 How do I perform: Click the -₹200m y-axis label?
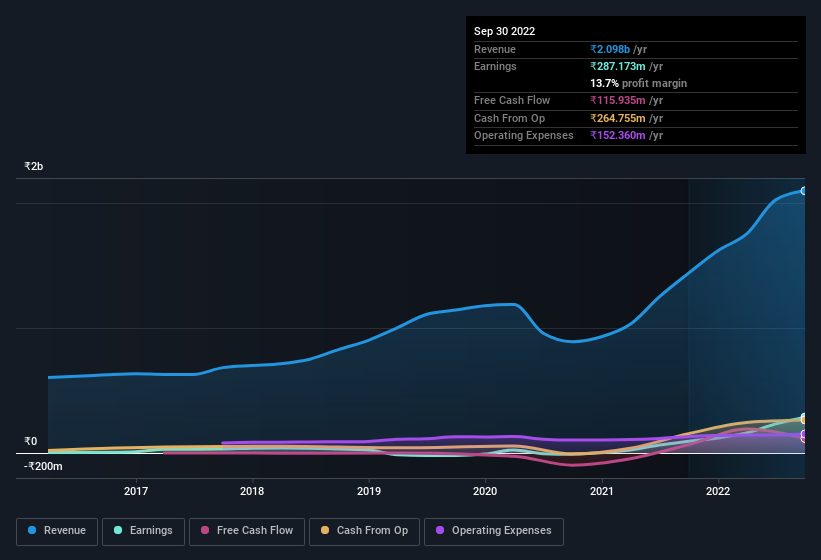coord(43,466)
